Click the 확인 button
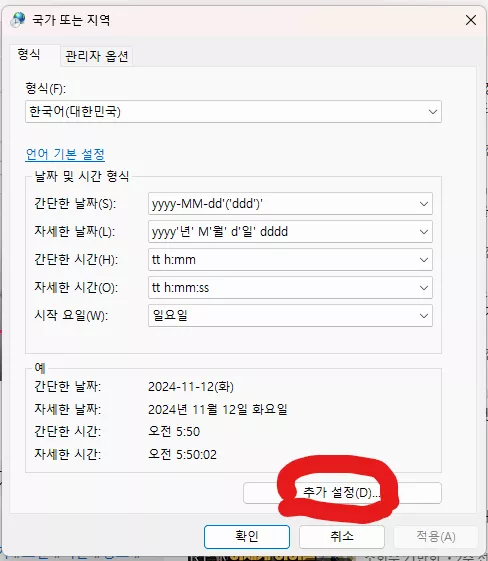The height and width of the screenshot is (561, 488). 247,536
